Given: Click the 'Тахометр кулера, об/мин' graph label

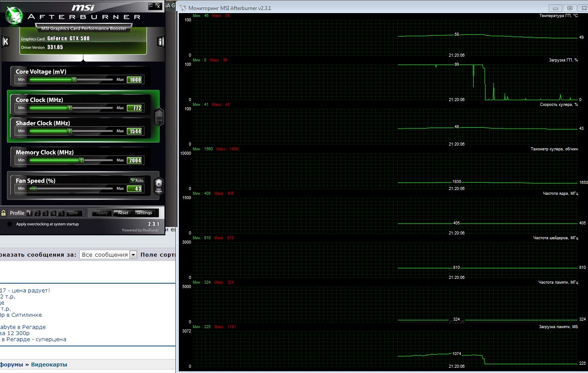Looking at the screenshot, I should coord(554,149).
